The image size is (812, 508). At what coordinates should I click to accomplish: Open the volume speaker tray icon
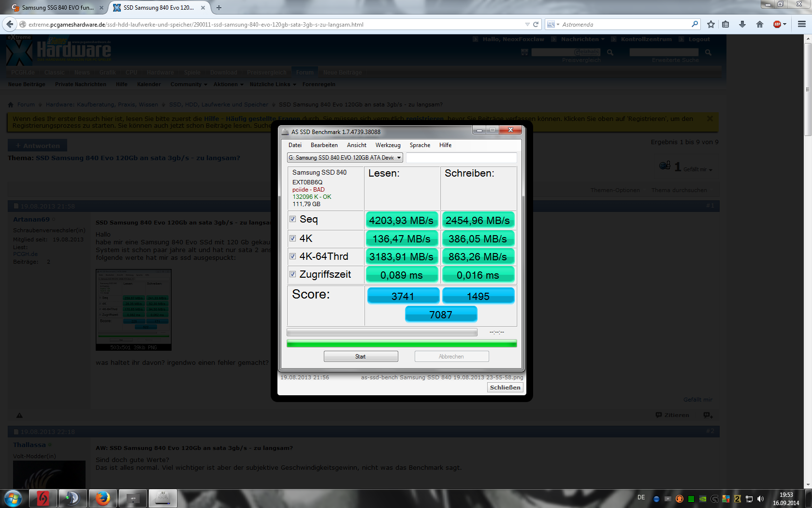(760, 499)
